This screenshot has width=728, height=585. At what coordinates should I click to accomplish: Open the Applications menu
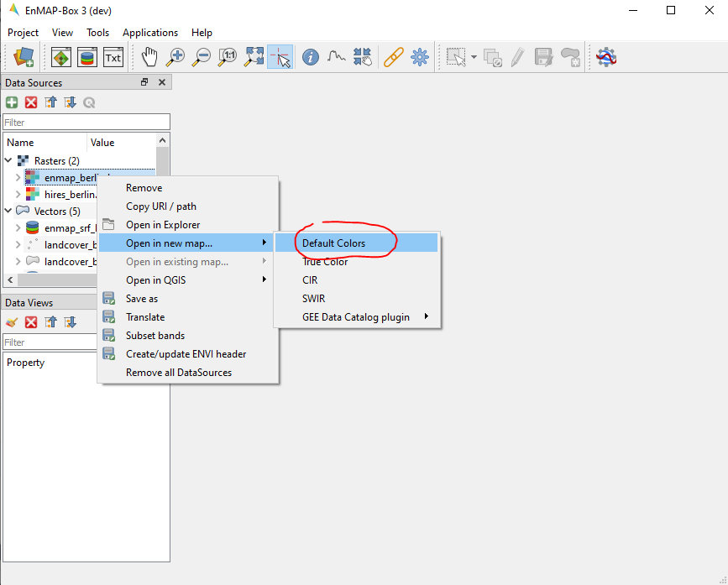point(150,33)
